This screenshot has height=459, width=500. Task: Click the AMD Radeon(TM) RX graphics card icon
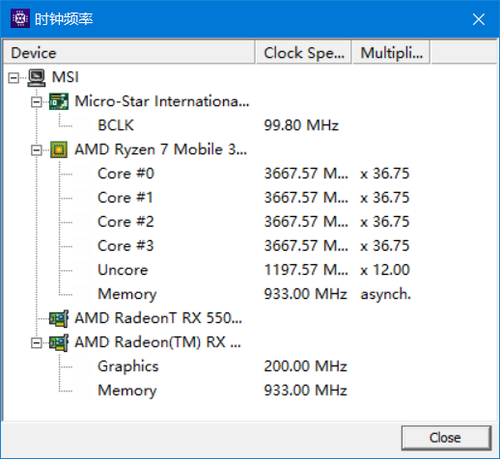(x=59, y=342)
